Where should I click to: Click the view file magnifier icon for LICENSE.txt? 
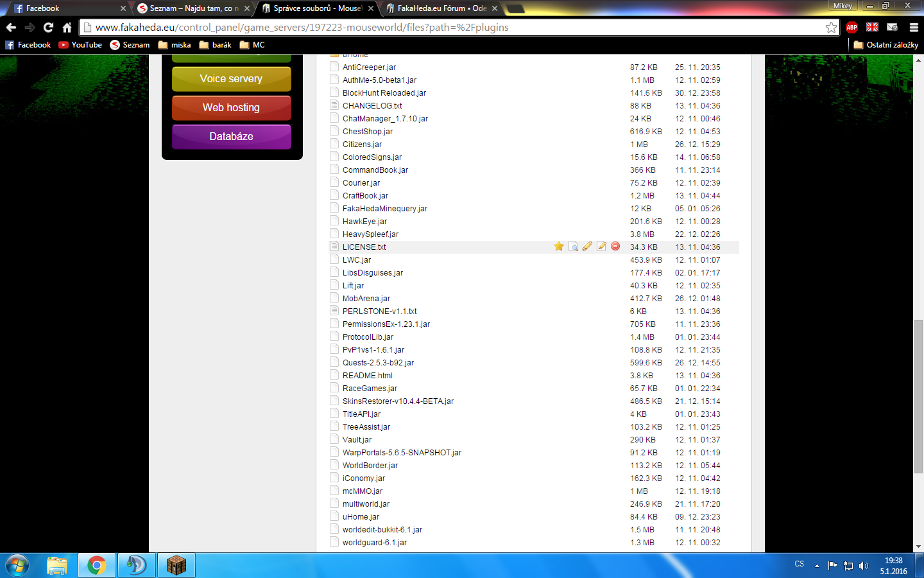point(573,247)
